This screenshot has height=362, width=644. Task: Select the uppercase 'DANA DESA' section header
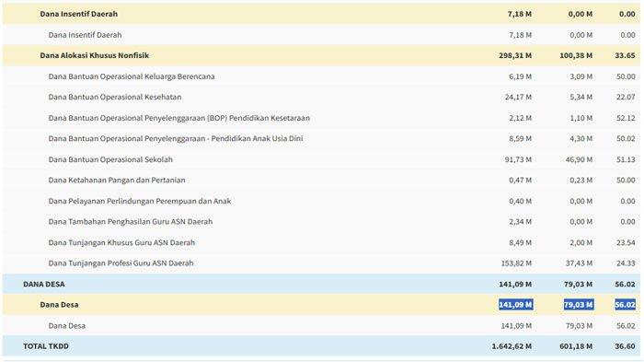pyautogui.click(x=321, y=284)
